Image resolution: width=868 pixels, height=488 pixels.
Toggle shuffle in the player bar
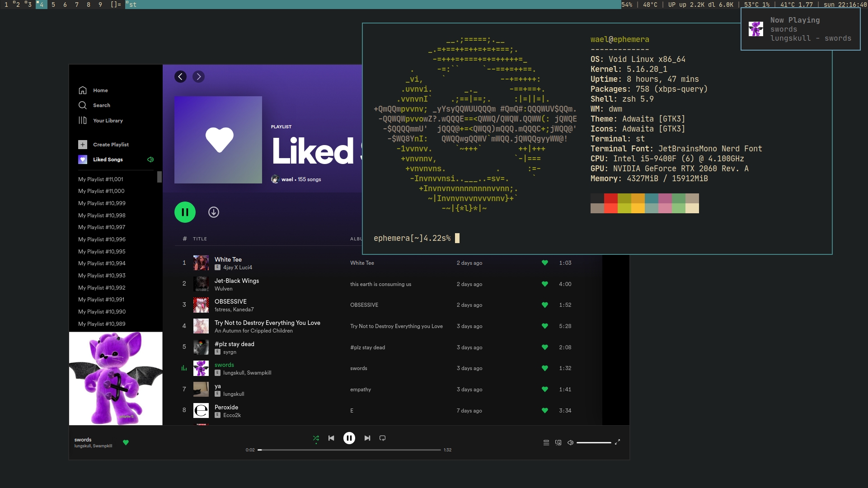316,438
